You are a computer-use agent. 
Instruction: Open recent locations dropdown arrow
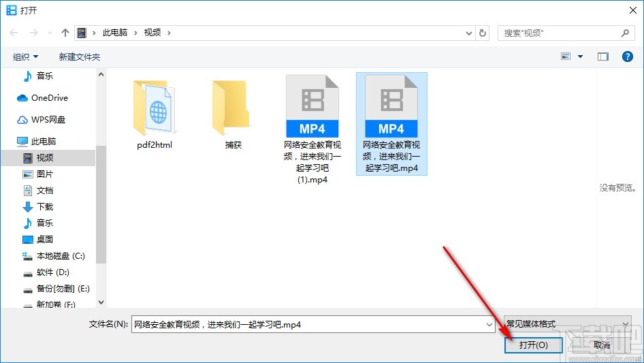50,33
